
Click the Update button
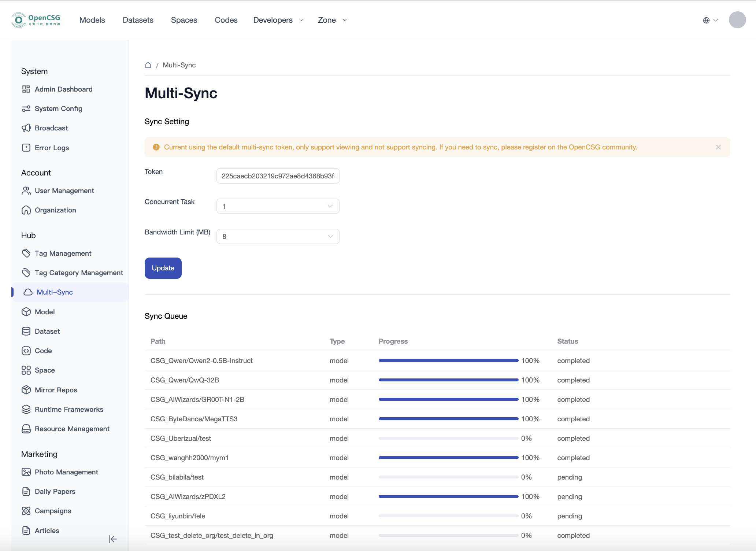[163, 268]
